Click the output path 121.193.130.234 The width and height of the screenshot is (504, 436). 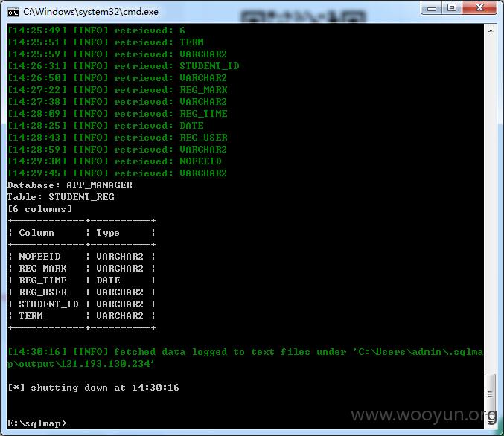click(106, 364)
